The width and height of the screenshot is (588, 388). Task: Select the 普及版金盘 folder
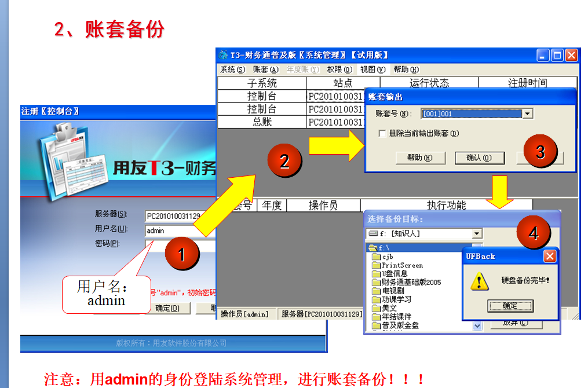pyautogui.click(x=395, y=325)
